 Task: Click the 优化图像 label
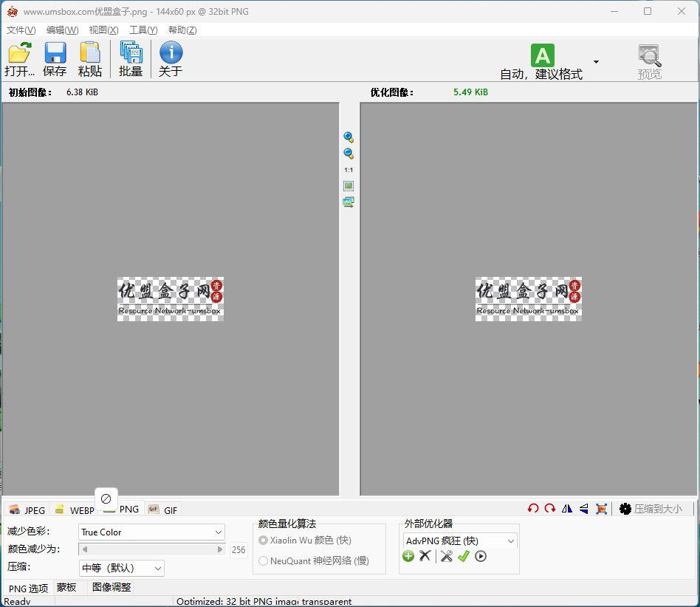click(x=392, y=92)
